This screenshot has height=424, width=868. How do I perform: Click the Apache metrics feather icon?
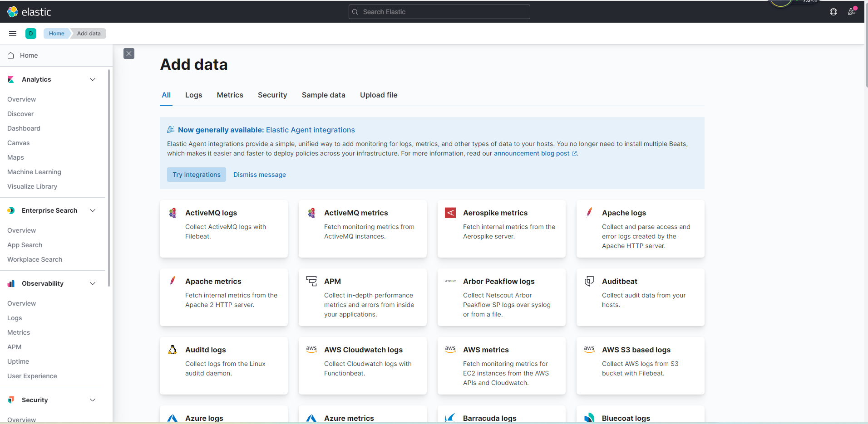click(x=173, y=281)
